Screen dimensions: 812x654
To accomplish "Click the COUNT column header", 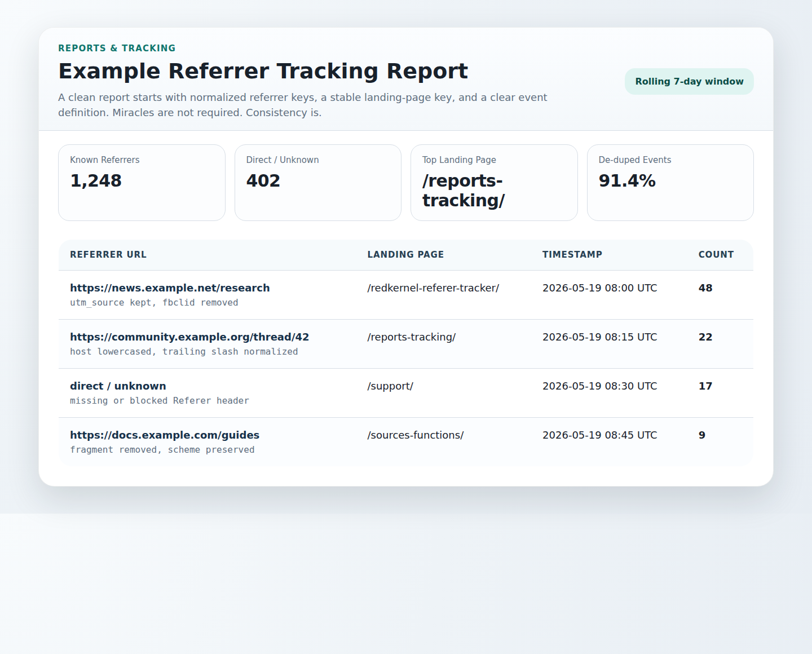I will pos(716,255).
